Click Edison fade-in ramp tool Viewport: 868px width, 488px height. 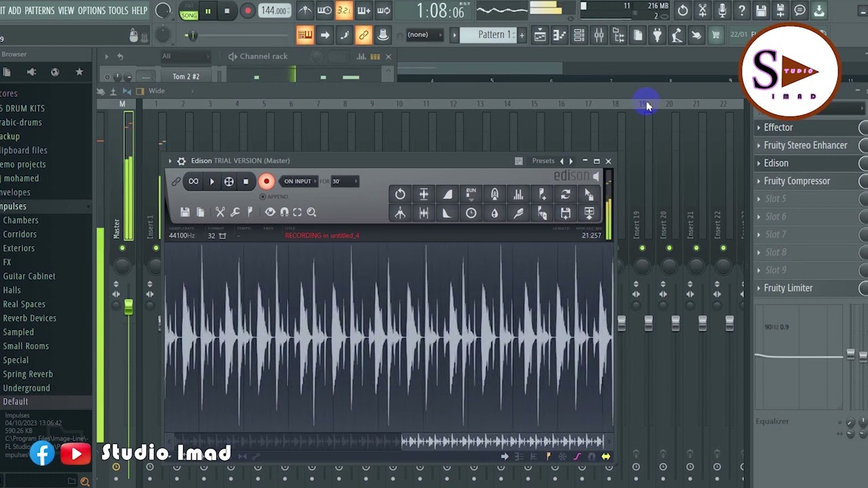tap(448, 195)
